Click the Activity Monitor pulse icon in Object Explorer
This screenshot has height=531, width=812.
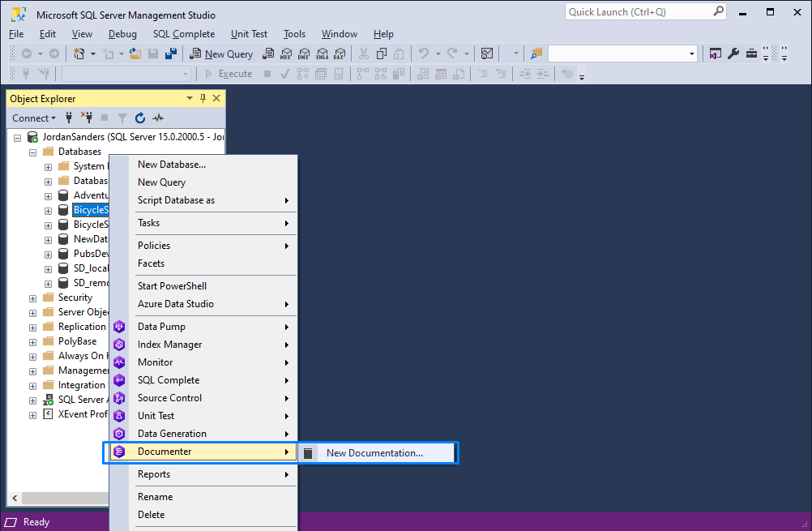158,118
